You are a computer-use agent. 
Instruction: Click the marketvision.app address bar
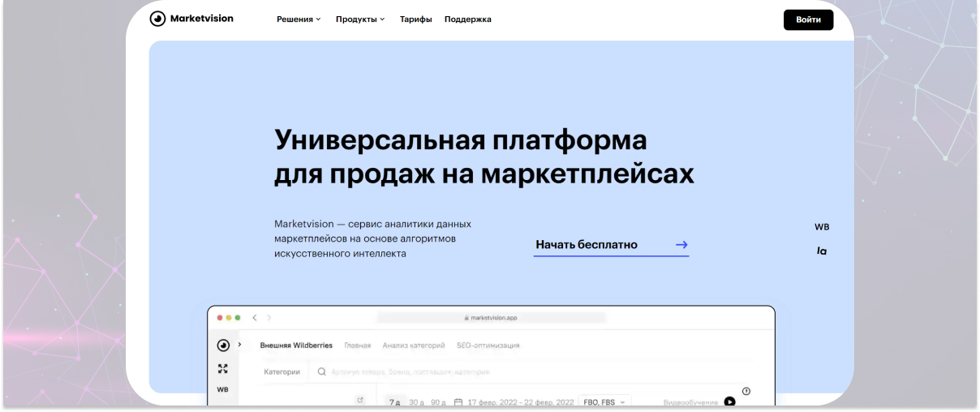[x=491, y=318]
